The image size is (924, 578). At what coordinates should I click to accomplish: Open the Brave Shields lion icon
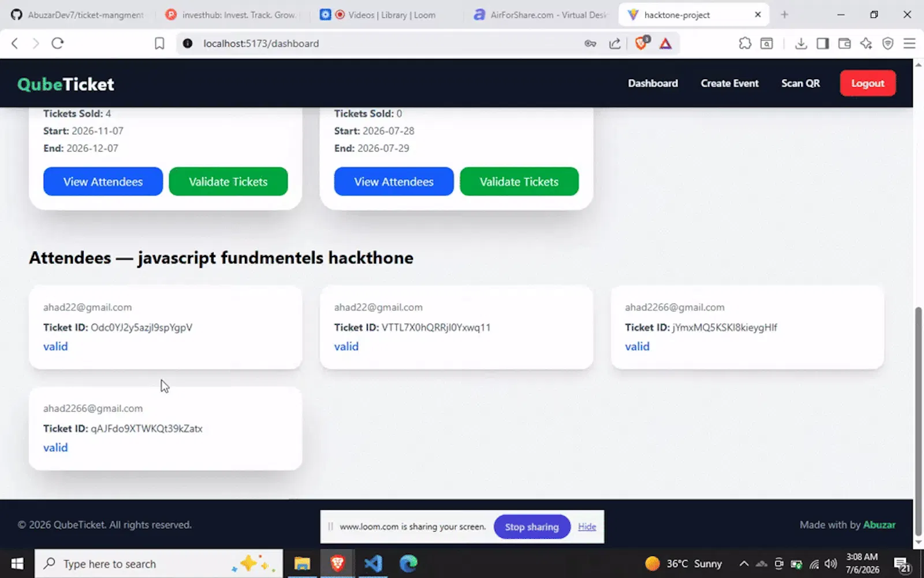(642, 43)
